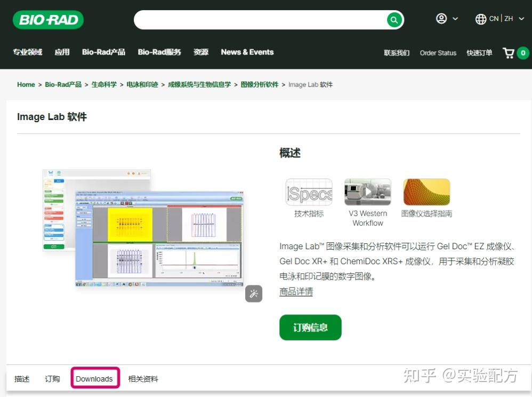The height and width of the screenshot is (397, 532).
Task: Click the Bio-Rad logo
Action: point(48,20)
